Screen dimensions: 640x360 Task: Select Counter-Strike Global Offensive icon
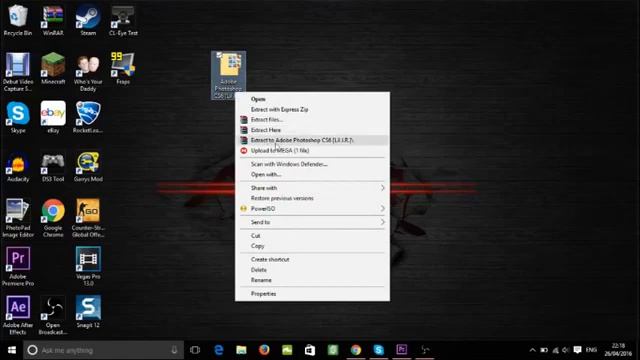tap(88, 218)
